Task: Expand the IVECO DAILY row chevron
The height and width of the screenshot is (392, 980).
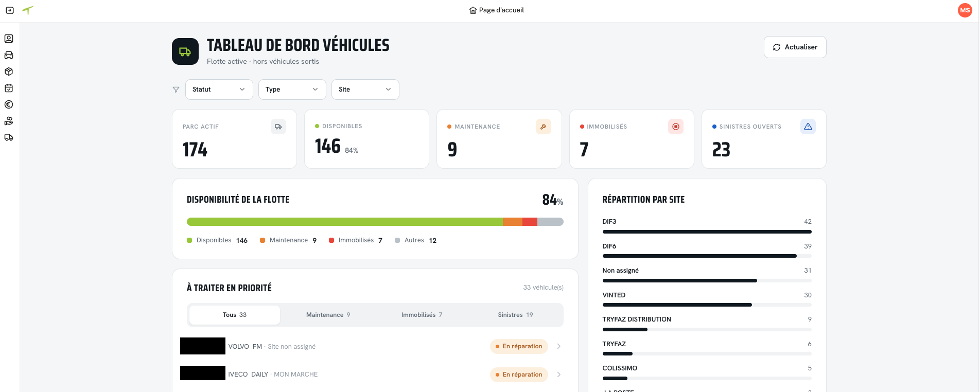Action: [x=559, y=375]
